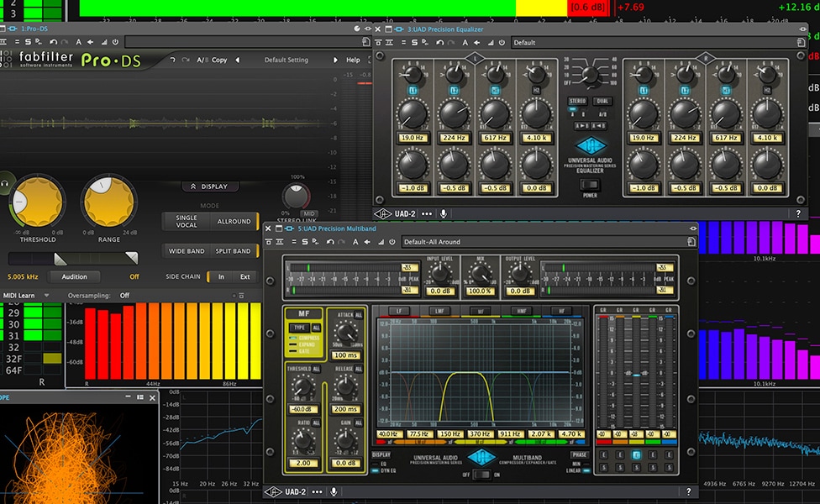Click the solo S icon in Precision Equalizer toolbar
This screenshot has height=504, width=820.
tap(414, 42)
